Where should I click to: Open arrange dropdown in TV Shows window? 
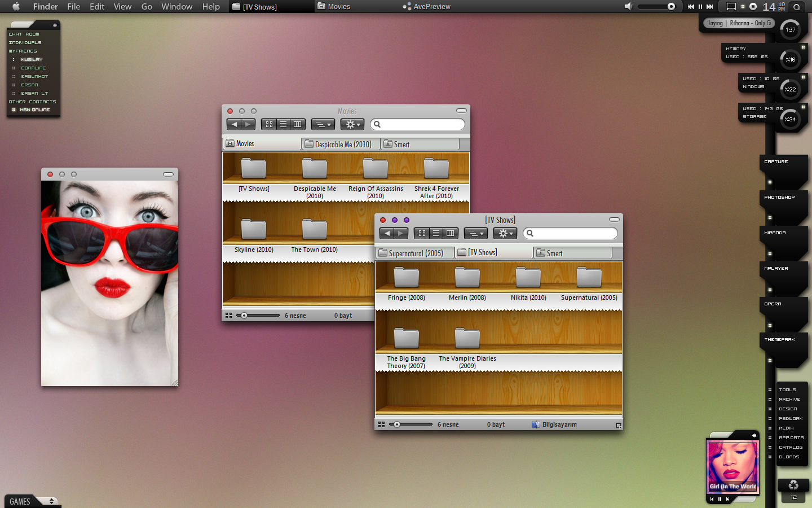click(476, 233)
